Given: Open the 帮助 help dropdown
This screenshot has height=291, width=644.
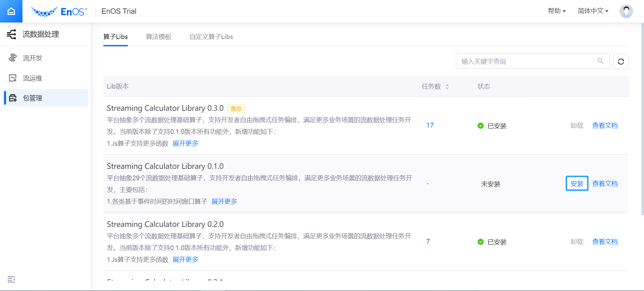Looking at the screenshot, I should coord(557,11).
